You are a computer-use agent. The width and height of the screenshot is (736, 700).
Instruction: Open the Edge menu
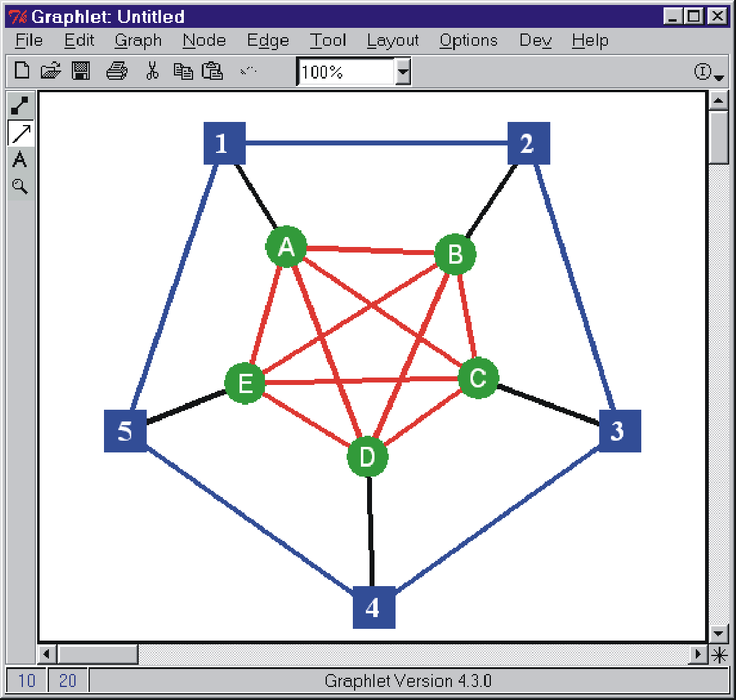click(x=267, y=41)
